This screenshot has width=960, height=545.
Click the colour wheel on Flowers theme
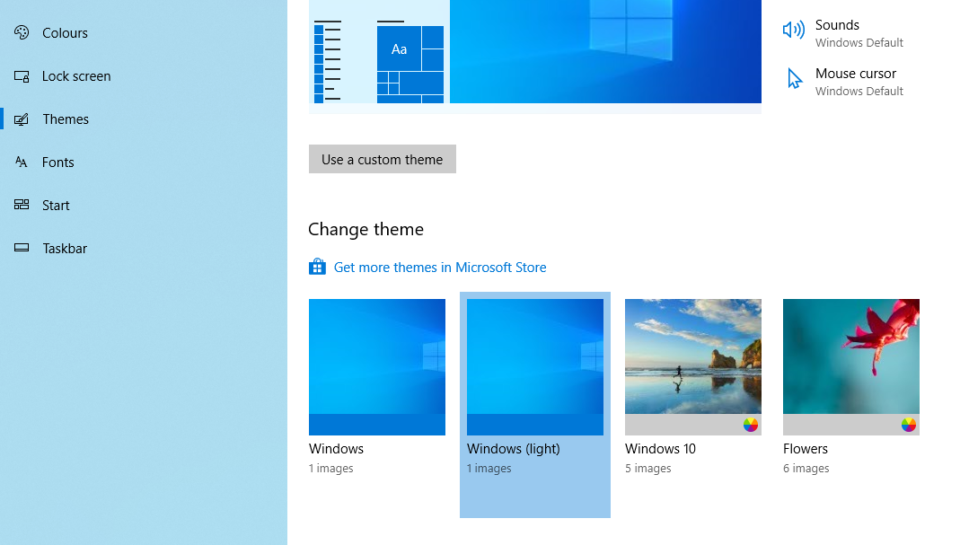tap(909, 424)
